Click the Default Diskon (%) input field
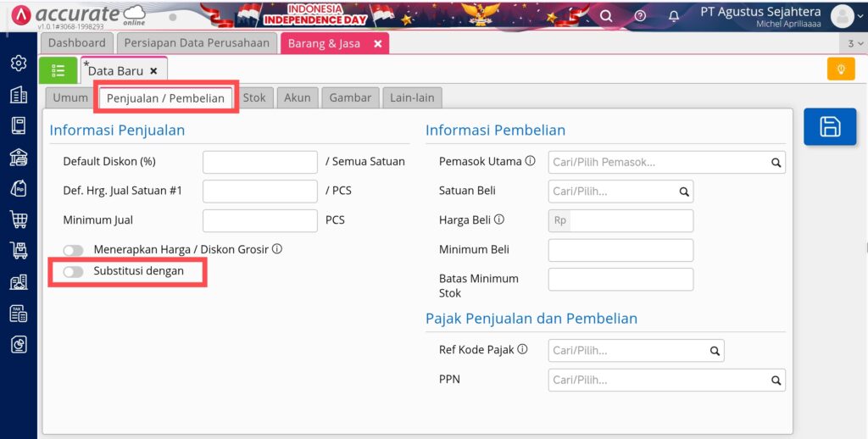 pos(260,161)
